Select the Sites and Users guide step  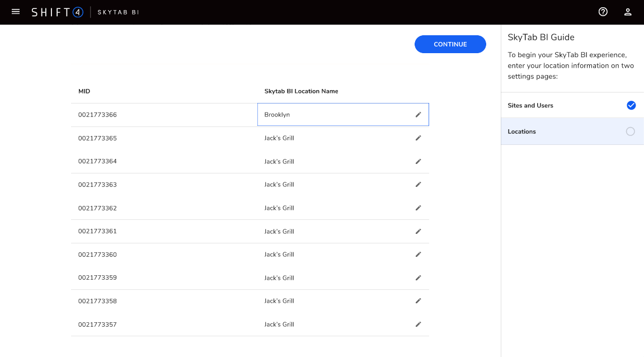click(x=530, y=105)
